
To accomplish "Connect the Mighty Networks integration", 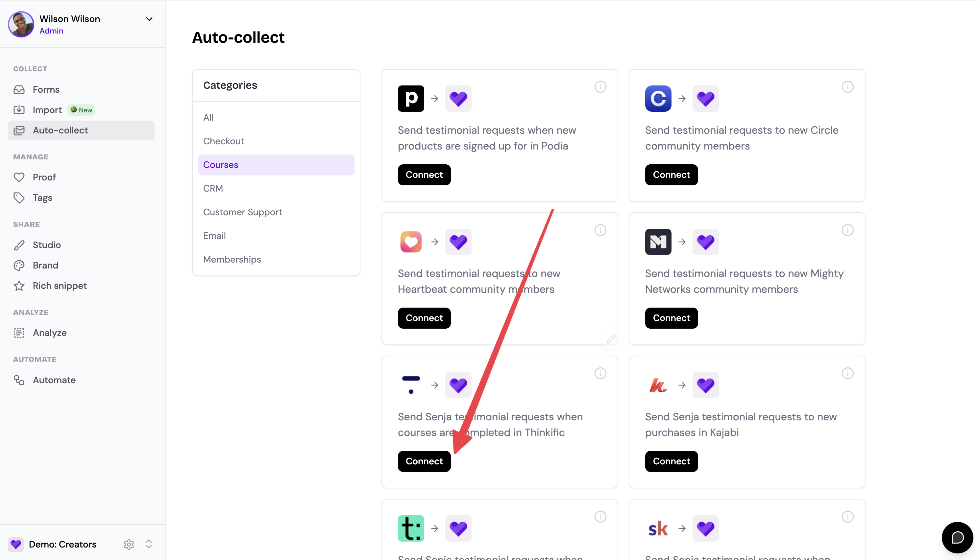I will pos(672,318).
